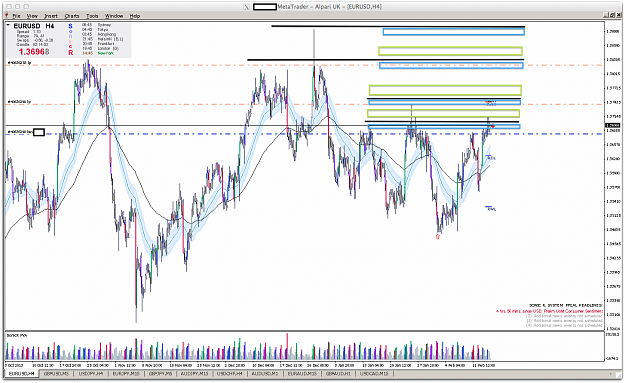The image size is (625, 383).
Task: Switch to the EURJPY,M15 chart tab
Action: click(x=126, y=374)
